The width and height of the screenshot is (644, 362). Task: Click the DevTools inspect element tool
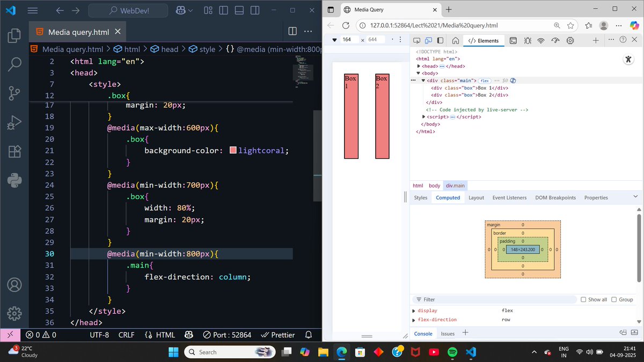(417, 40)
